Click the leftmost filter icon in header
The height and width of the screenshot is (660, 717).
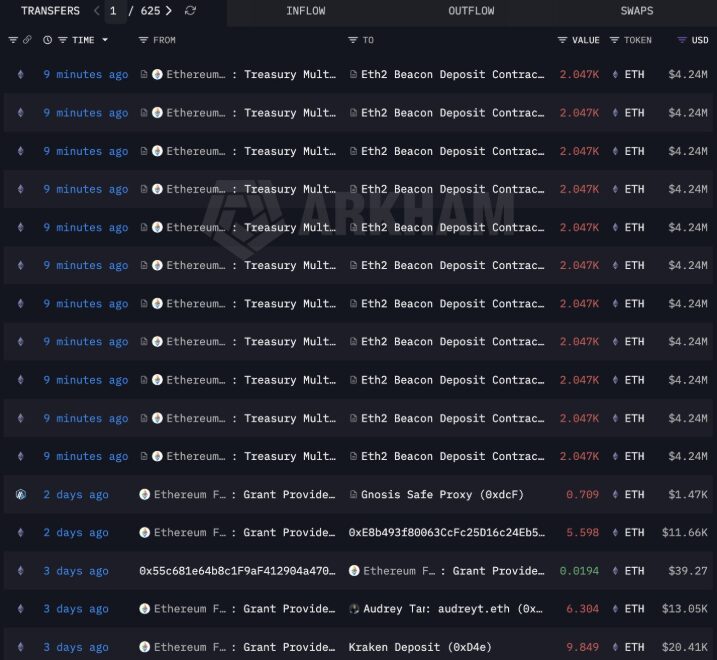tap(13, 40)
